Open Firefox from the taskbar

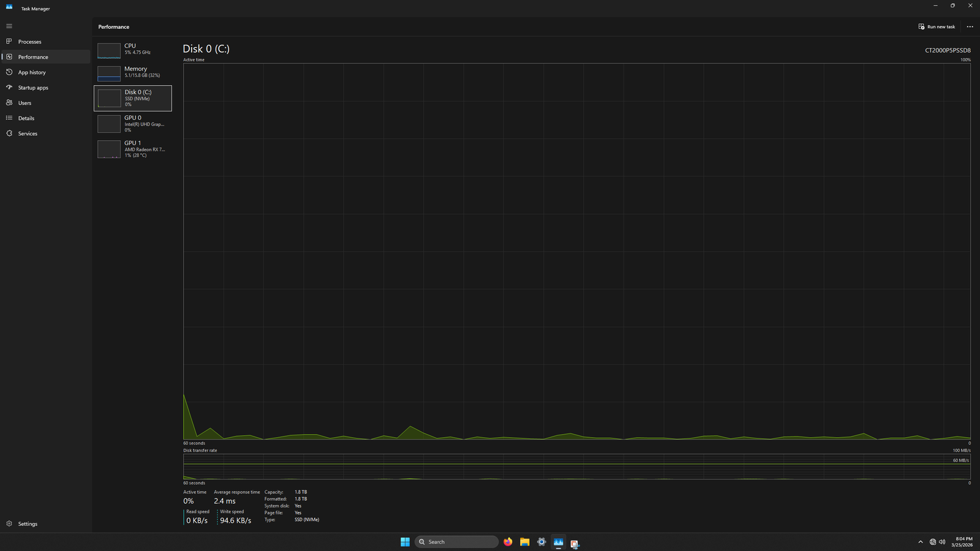508,542
